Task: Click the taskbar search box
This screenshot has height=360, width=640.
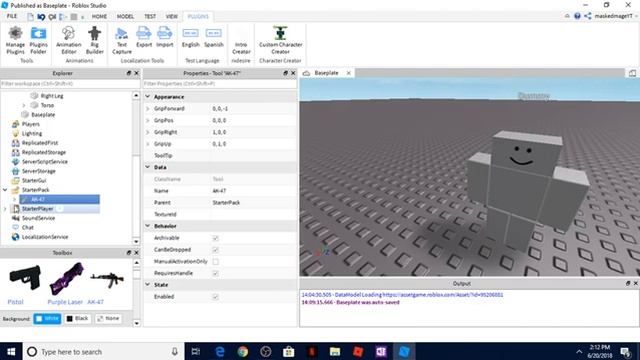Action: [x=103, y=351]
